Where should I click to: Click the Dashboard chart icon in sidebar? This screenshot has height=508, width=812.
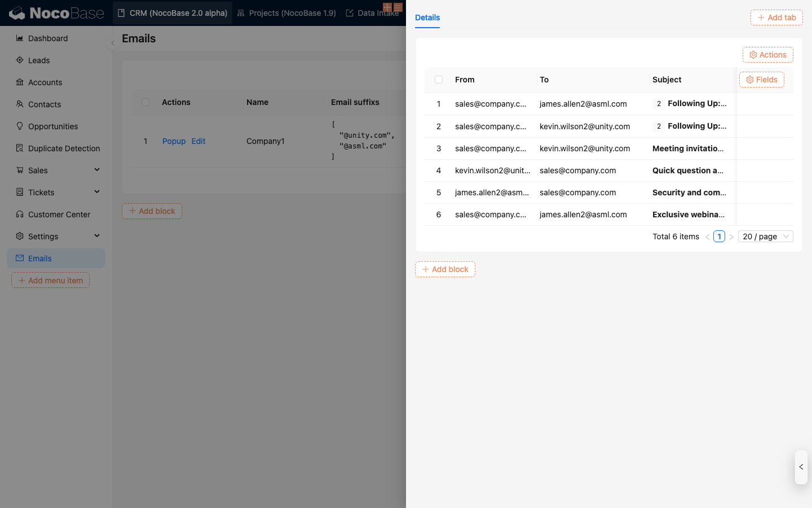tap(20, 38)
